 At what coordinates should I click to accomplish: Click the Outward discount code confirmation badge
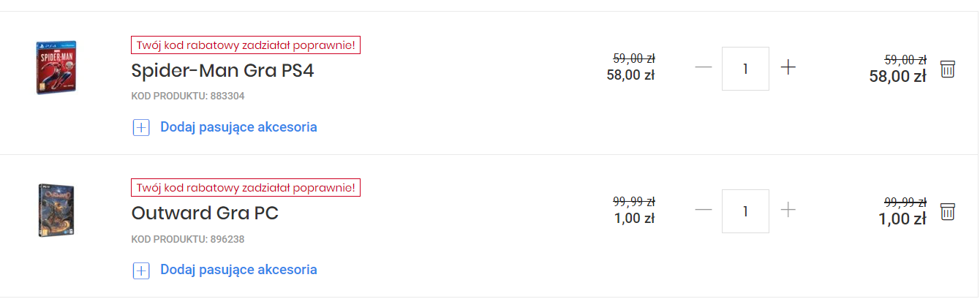pyautogui.click(x=246, y=187)
